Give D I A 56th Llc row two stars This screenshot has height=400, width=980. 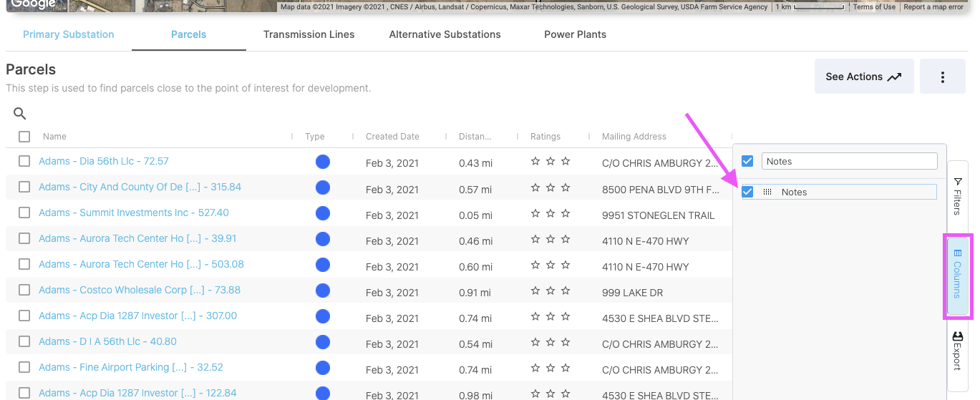(x=550, y=342)
